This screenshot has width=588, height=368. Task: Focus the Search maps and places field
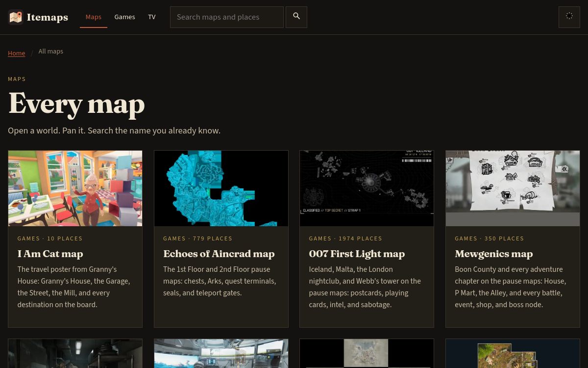point(227,17)
